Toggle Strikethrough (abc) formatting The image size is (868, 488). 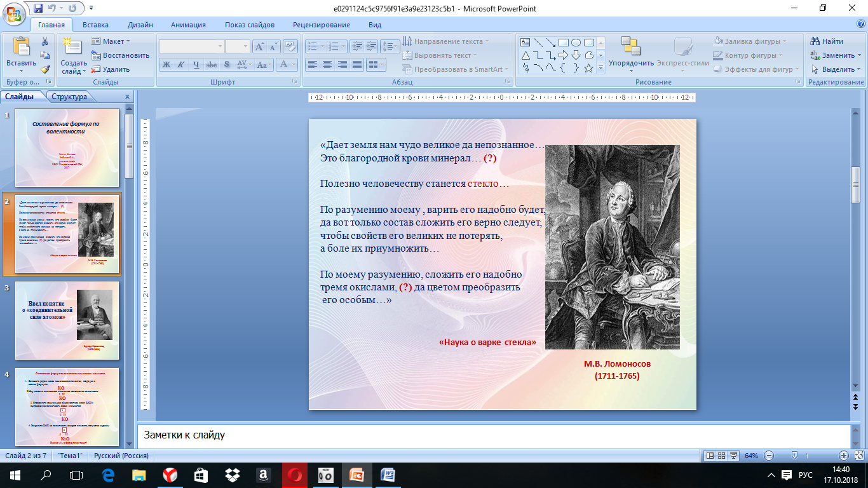(x=212, y=65)
